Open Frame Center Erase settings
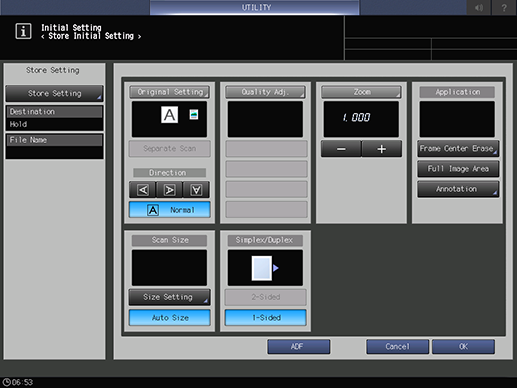 458,149
